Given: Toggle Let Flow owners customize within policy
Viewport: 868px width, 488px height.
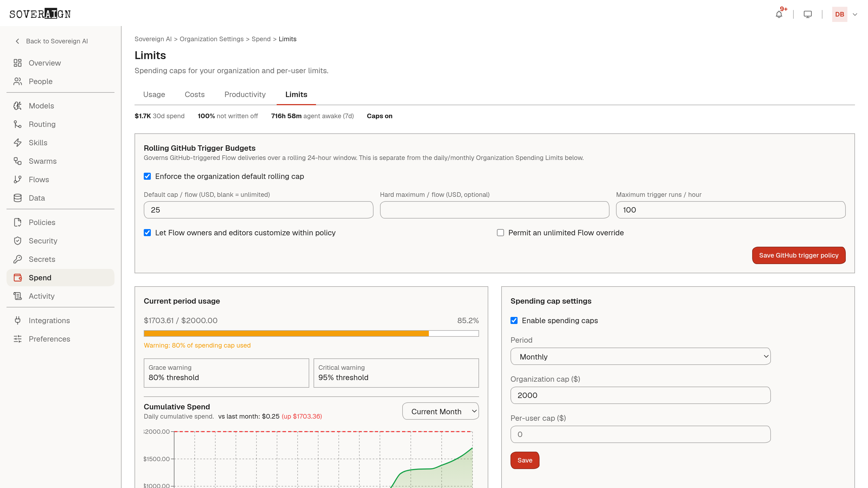Looking at the screenshot, I should click(147, 233).
